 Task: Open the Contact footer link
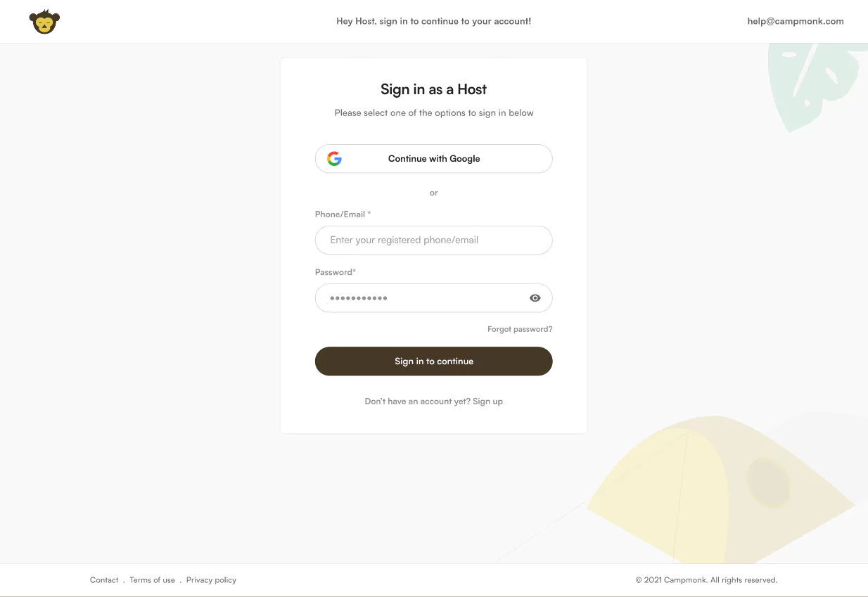(x=104, y=580)
